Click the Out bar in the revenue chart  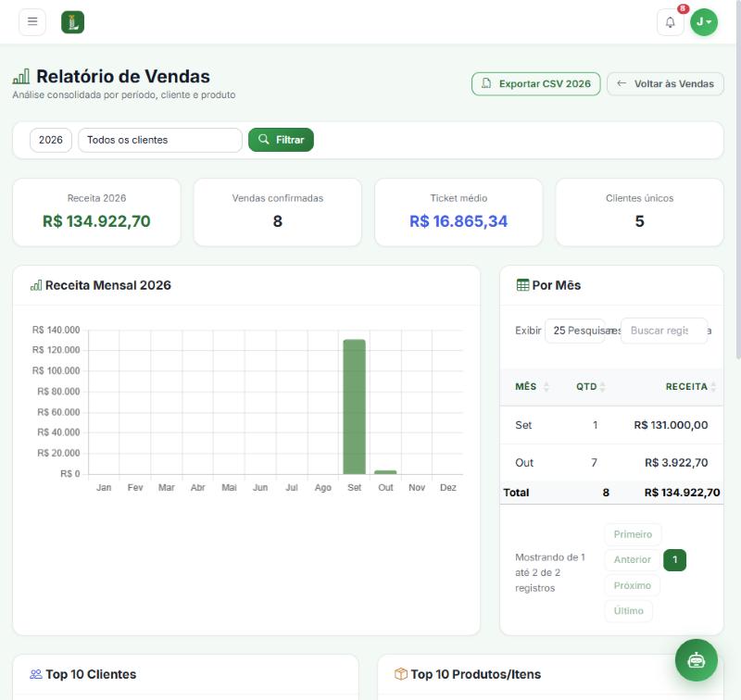(385, 472)
